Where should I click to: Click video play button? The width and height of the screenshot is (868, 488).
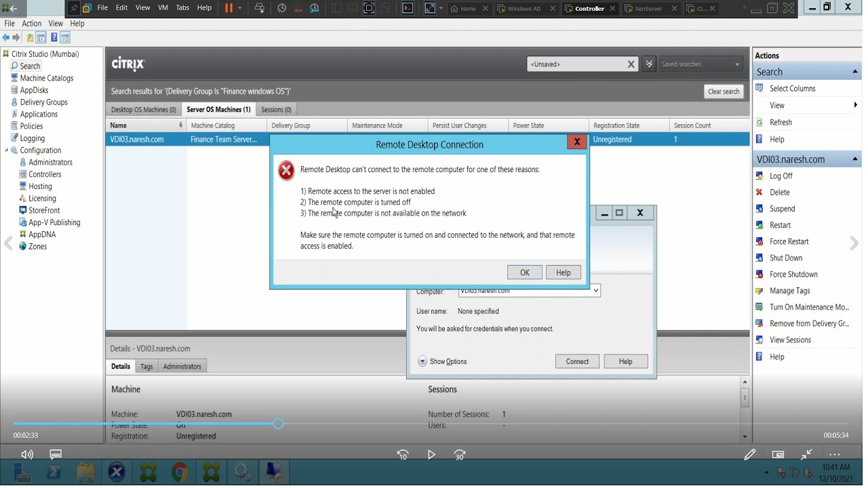[431, 455]
